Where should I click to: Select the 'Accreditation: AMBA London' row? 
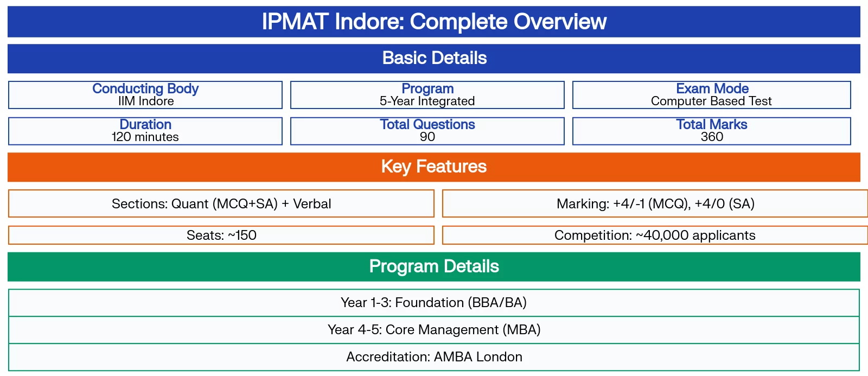click(x=434, y=357)
